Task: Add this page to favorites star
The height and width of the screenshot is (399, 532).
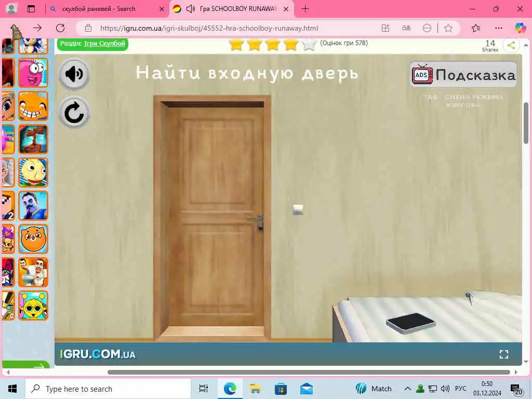Action: (x=448, y=28)
